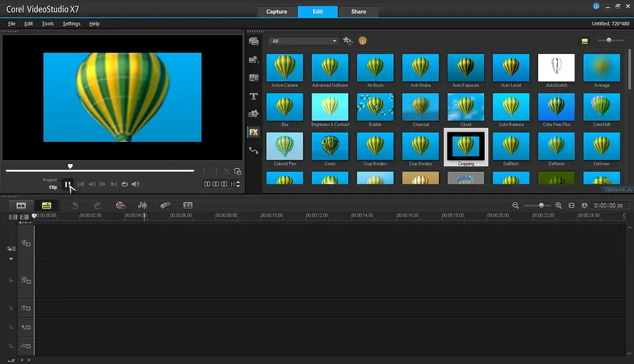Switch to the Edit tab
The image size is (634, 364).
pos(318,12)
